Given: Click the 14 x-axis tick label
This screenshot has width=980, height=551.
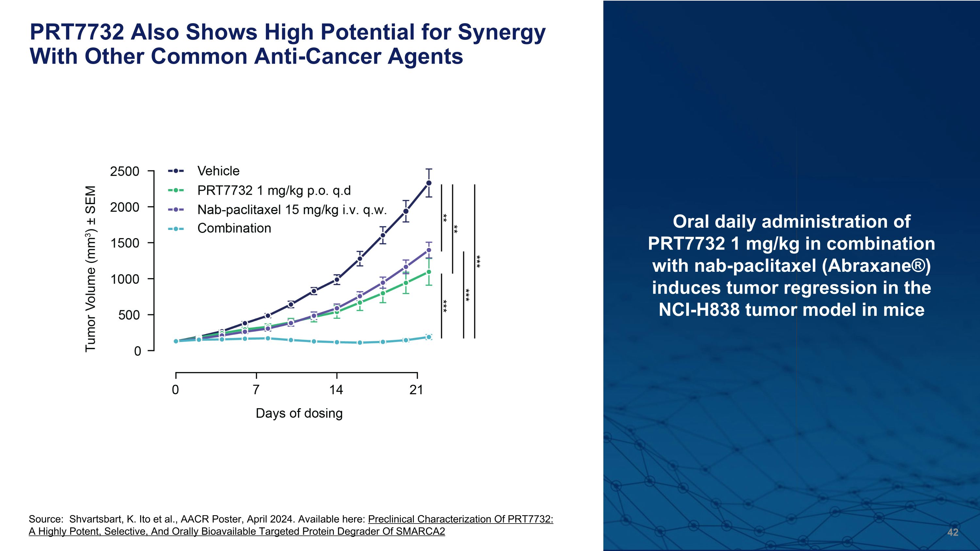Looking at the screenshot, I should point(336,390).
